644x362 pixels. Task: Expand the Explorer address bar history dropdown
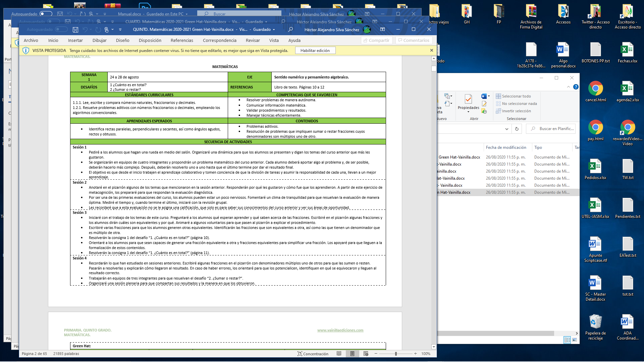[x=506, y=129]
